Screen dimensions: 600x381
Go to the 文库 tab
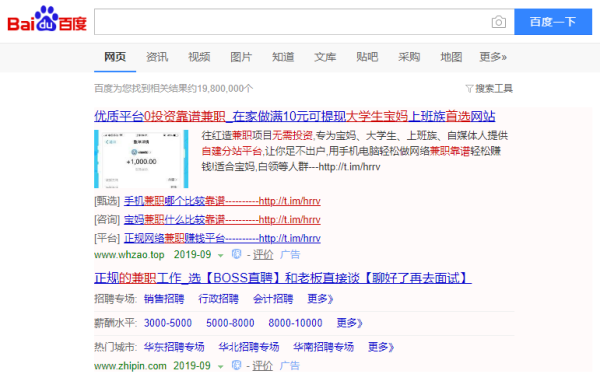tap(325, 57)
